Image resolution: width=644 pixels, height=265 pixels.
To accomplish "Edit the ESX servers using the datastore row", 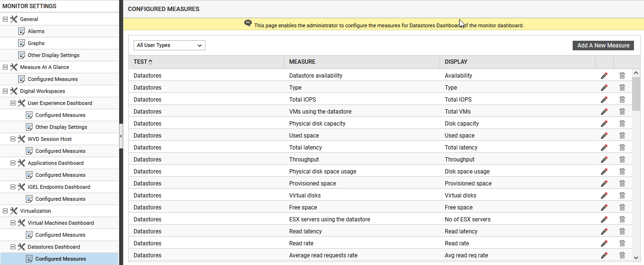I will tap(604, 219).
